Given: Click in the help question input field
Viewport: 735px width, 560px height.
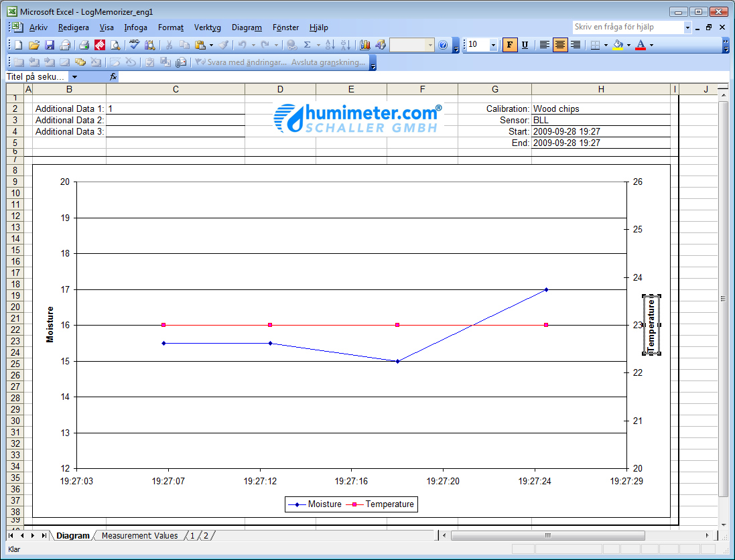Looking at the screenshot, I should pyautogui.click(x=628, y=27).
